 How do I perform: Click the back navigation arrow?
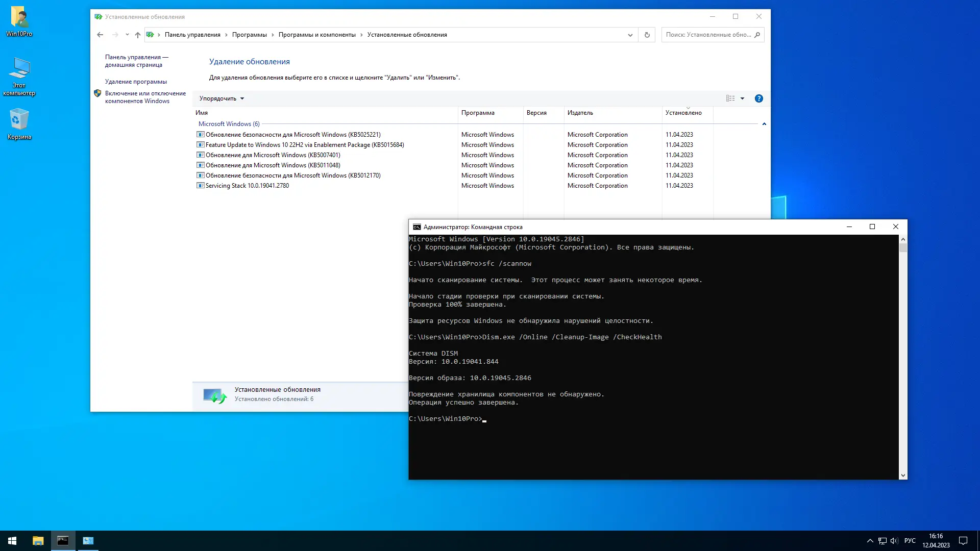[100, 35]
